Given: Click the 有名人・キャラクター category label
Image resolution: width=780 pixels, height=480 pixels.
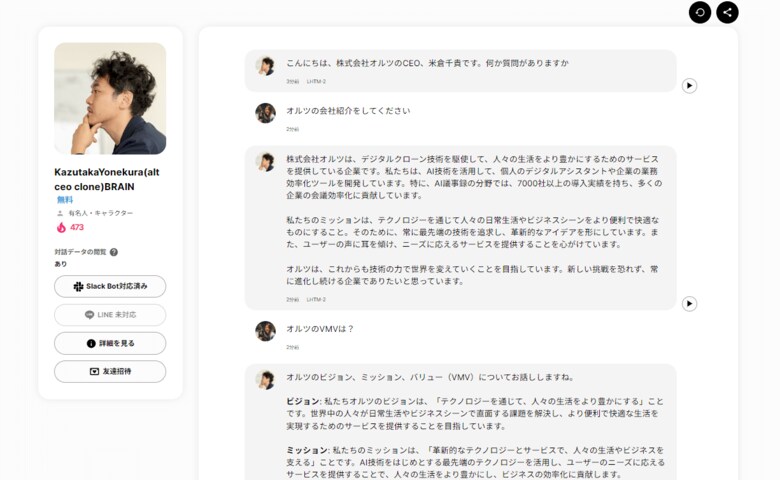Looking at the screenshot, I should pyautogui.click(x=100, y=213).
